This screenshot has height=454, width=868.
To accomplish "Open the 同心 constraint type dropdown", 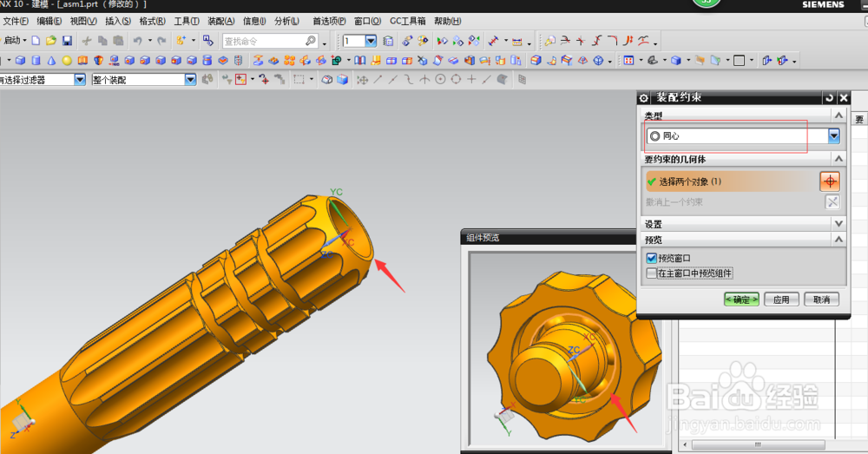I will pos(833,135).
